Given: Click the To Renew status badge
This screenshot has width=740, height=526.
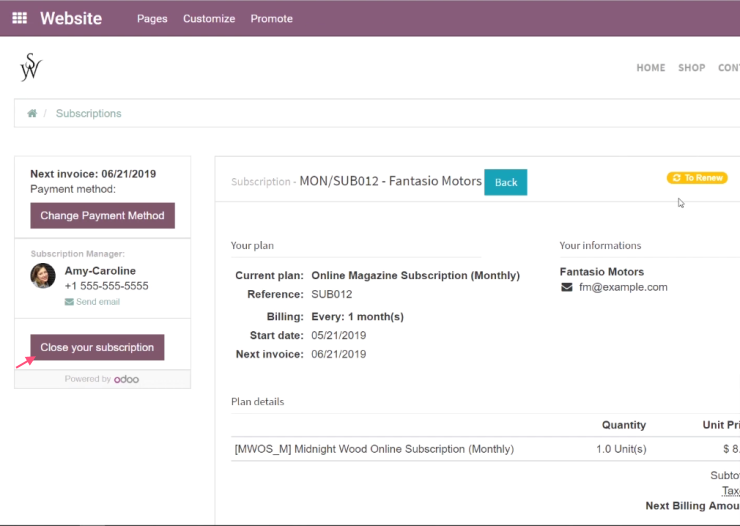Looking at the screenshot, I should [697, 178].
